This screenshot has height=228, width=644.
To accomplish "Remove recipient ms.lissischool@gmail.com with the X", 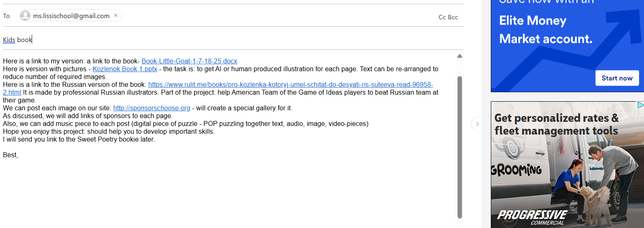I will 116,16.
